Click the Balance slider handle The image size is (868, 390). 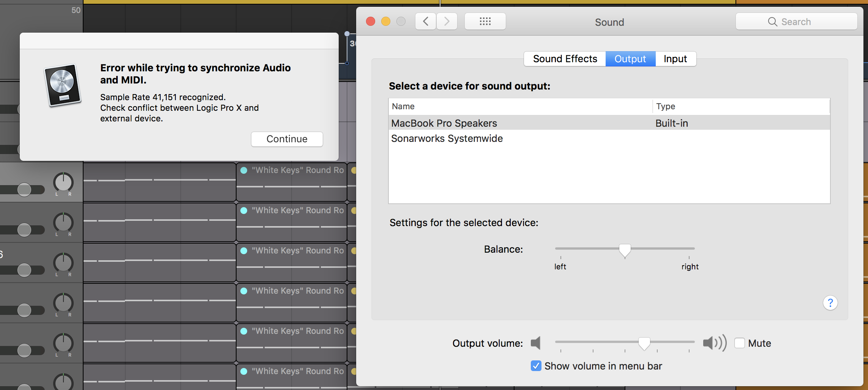pyautogui.click(x=625, y=250)
